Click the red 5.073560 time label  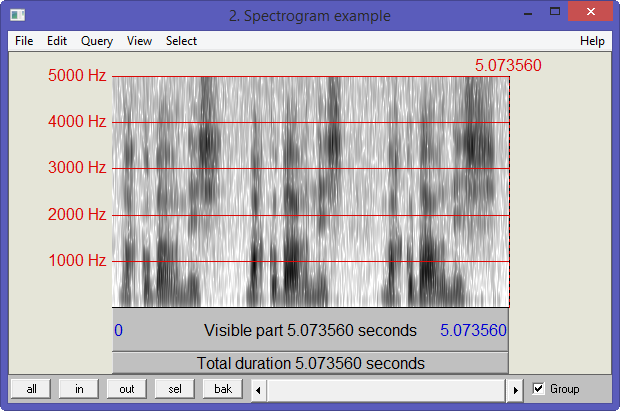[508, 65]
